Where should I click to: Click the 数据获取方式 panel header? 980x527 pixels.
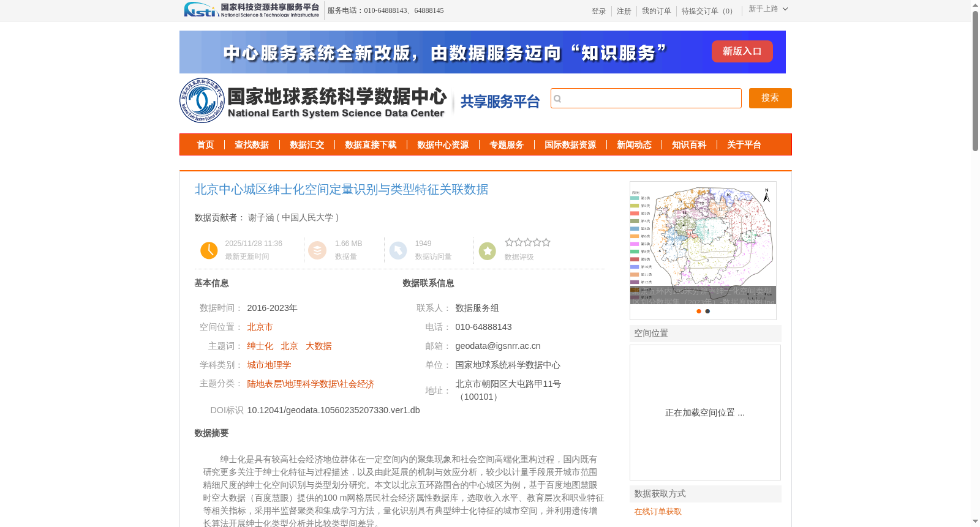click(x=706, y=494)
